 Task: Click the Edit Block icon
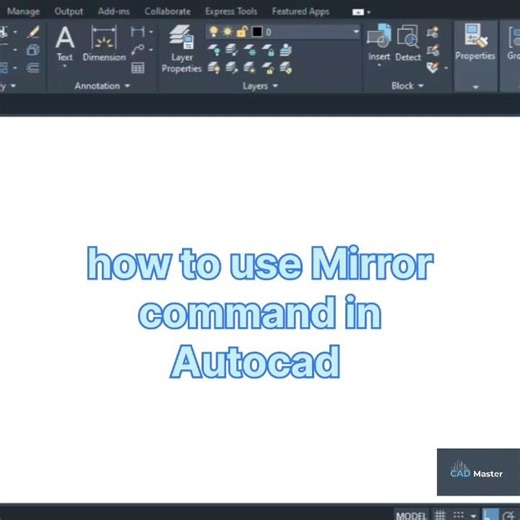pos(433,50)
